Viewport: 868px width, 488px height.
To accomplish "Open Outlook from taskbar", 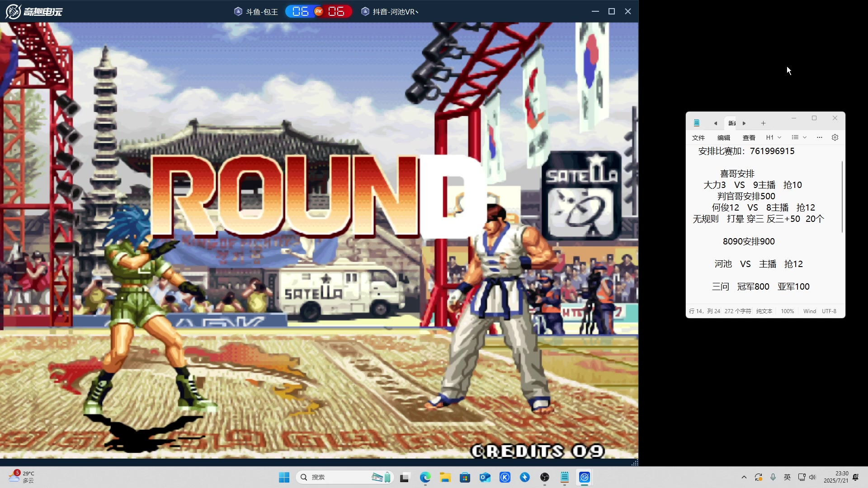I will [485, 477].
